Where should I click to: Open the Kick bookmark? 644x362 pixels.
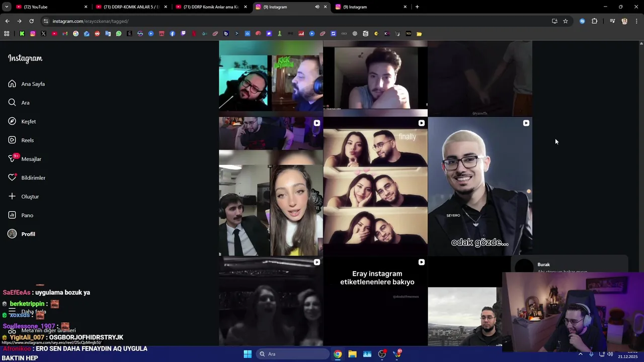(22, 34)
